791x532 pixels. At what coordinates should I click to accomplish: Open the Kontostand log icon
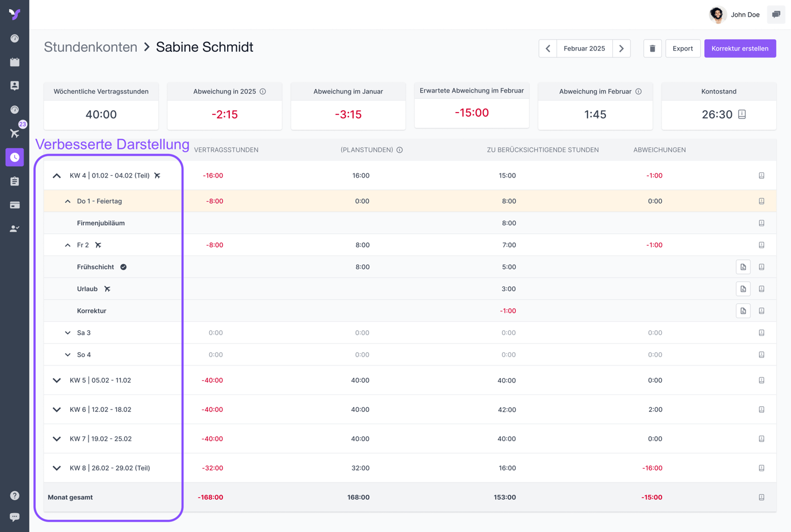[x=742, y=114]
